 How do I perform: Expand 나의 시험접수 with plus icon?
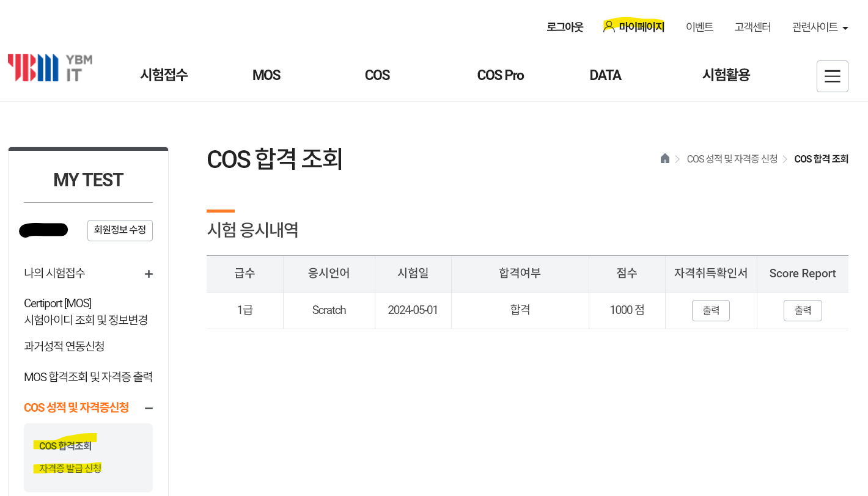tap(149, 274)
